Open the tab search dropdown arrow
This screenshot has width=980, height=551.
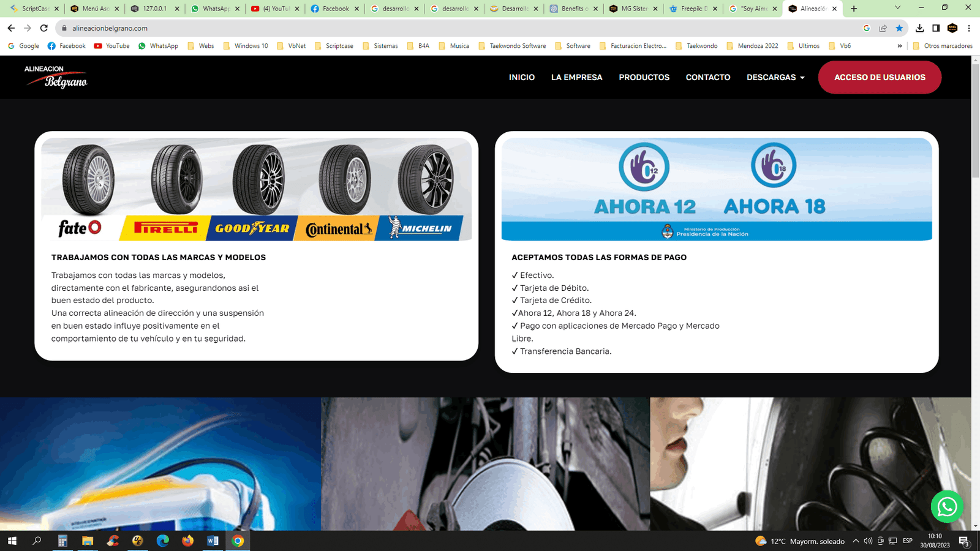897,8
